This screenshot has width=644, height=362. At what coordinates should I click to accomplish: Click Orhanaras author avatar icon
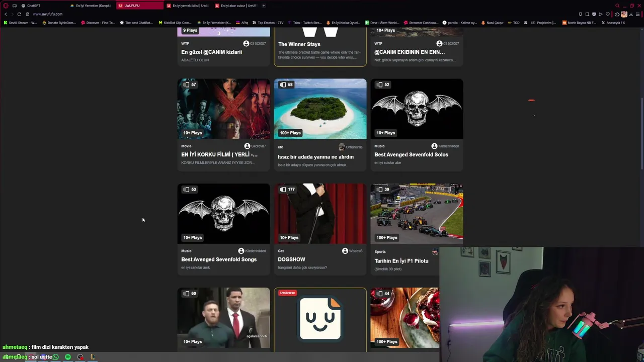pyautogui.click(x=342, y=147)
